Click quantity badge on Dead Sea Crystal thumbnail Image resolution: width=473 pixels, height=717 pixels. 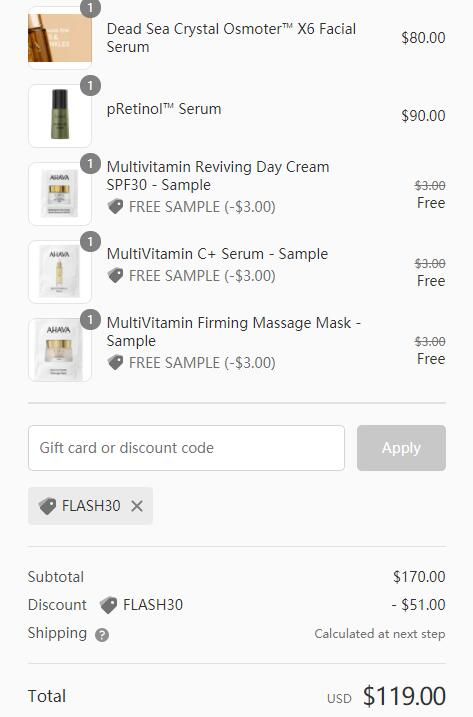(91, 8)
